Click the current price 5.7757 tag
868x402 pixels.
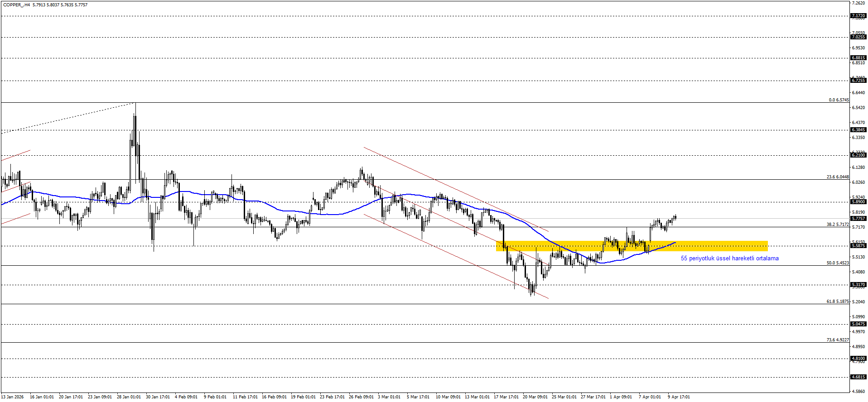tap(858, 219)
